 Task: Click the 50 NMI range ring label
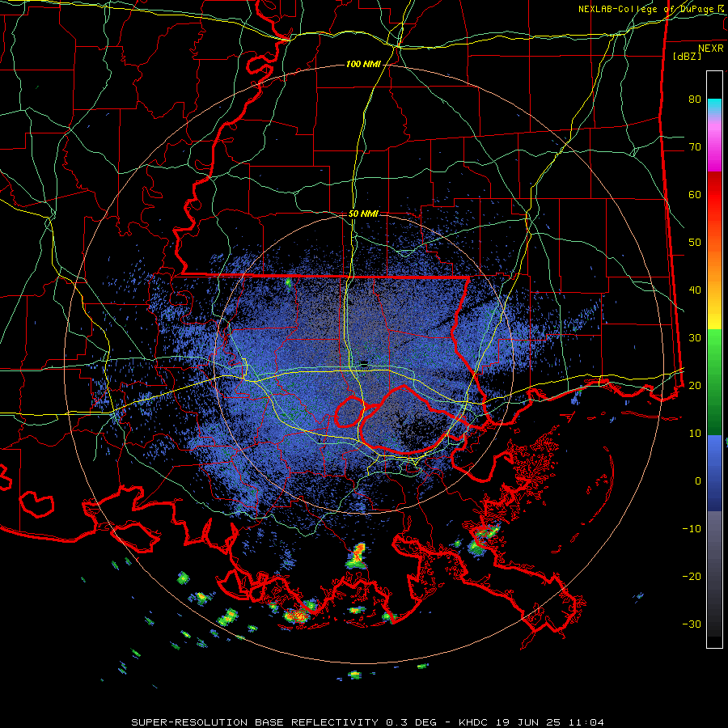(363, 214)
